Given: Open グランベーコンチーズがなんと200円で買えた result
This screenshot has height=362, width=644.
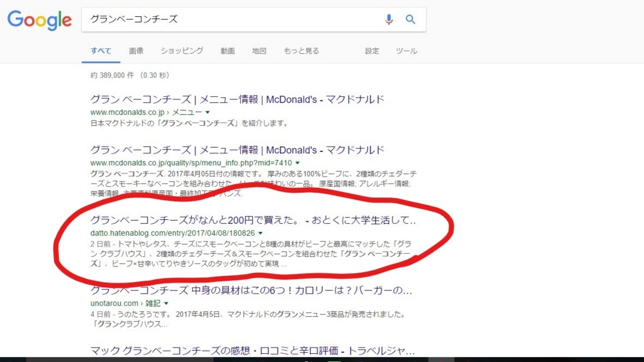Looking at the screenshot, I should [253, 220].
